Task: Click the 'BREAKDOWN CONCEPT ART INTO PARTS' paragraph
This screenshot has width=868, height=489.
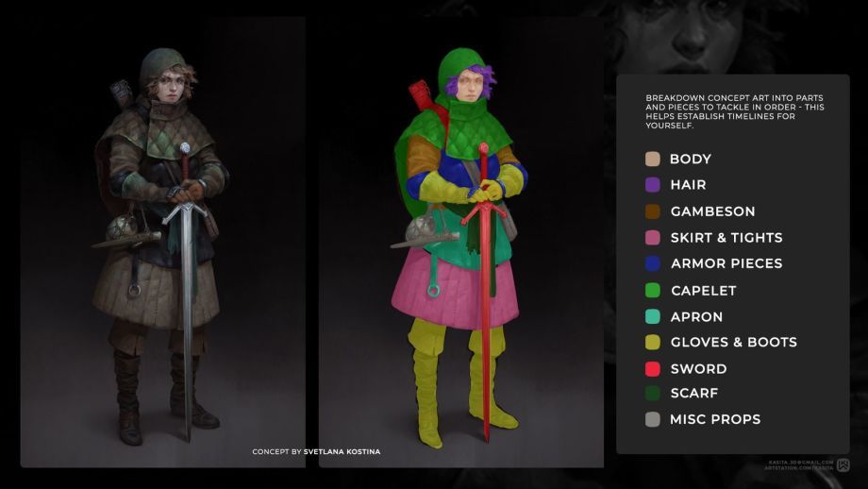Action: click(735, 111)
